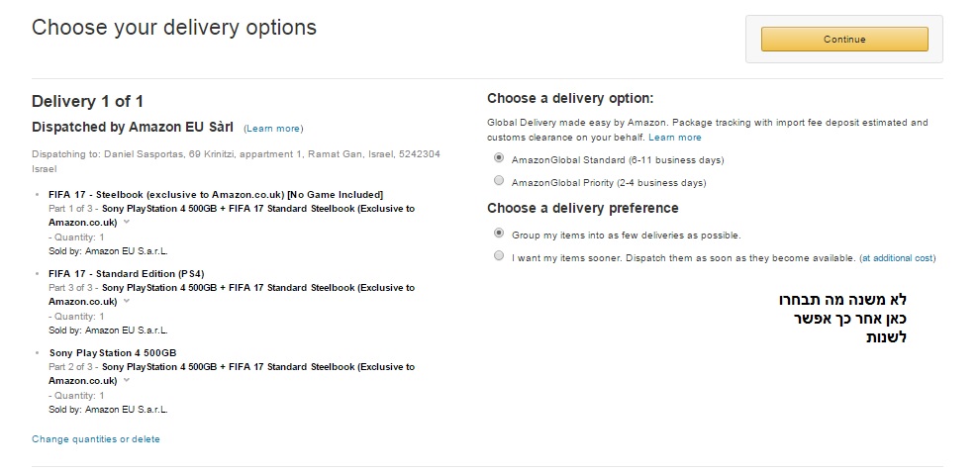
Task: Click 'Change quantities or delete' link
Action: pos(96,439)
